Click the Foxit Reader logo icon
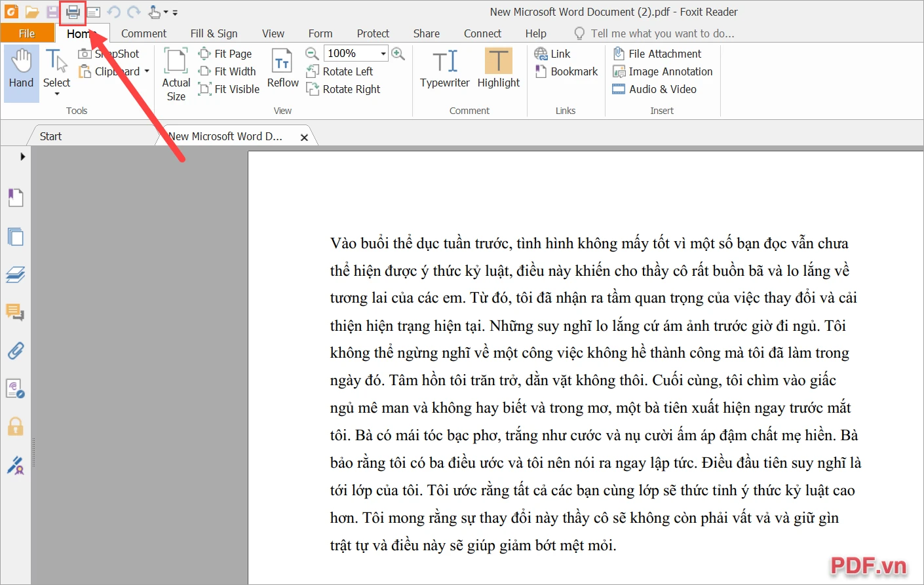 [x=12, y=12]
